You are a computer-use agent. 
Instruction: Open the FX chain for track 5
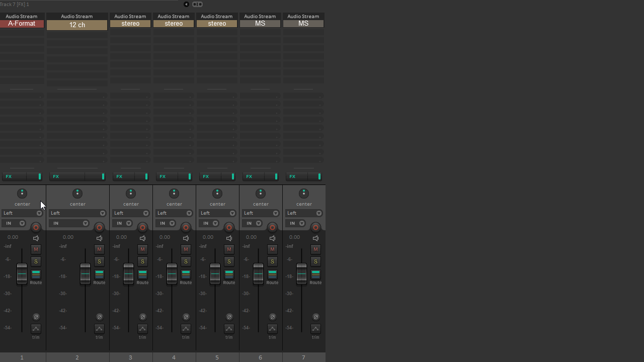point(205,176)
